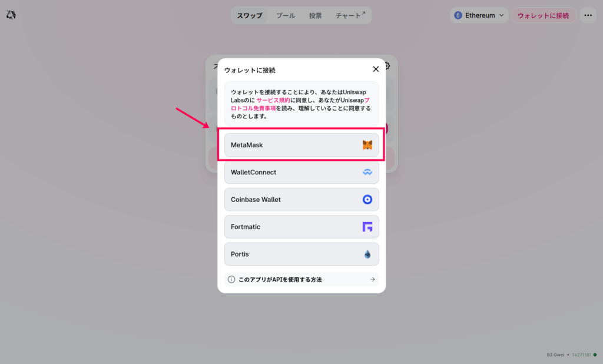Switch to the スワップ tab

(x=249, y=15)
